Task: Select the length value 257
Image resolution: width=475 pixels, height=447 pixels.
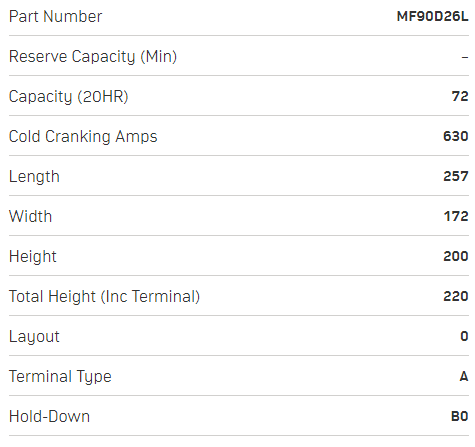Action: [456, 176]
